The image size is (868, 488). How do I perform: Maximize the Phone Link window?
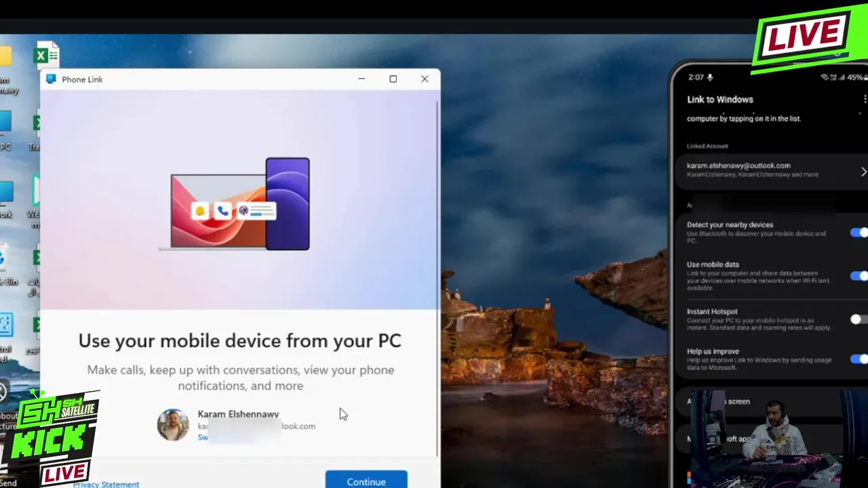[x=393, y=79]
